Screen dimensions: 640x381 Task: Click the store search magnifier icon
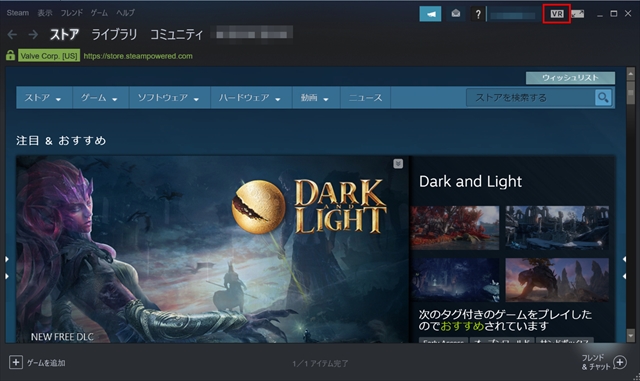[603, 98]
